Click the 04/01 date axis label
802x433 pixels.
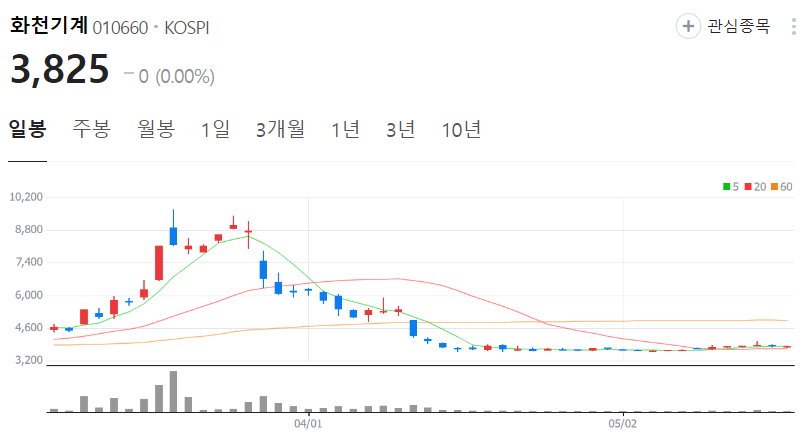[308, 423]
